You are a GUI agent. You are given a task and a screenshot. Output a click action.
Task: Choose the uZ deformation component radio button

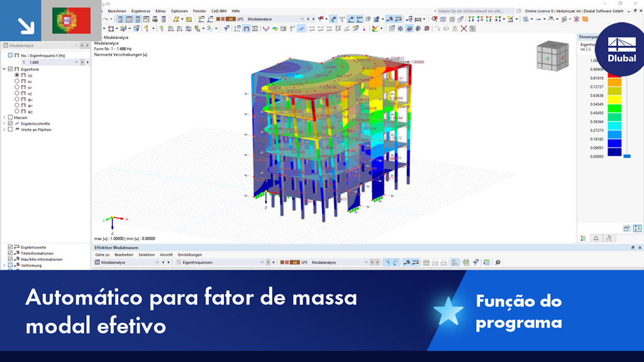point(16,94)
